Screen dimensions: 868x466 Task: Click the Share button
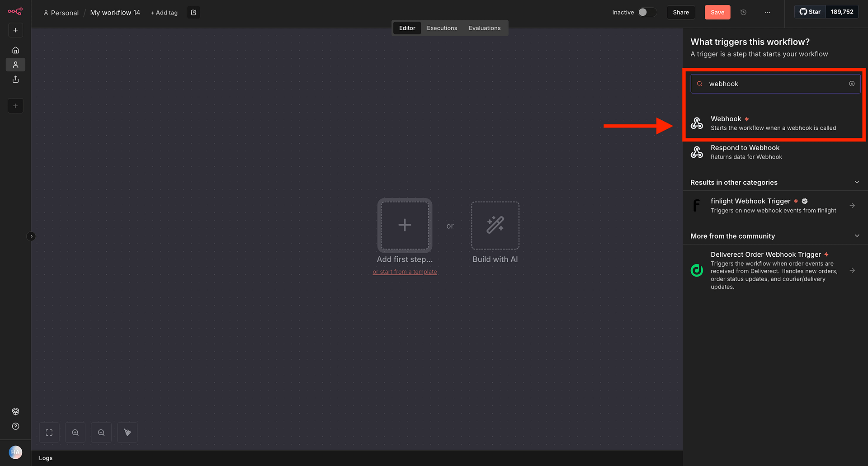(x=681, y=12)
